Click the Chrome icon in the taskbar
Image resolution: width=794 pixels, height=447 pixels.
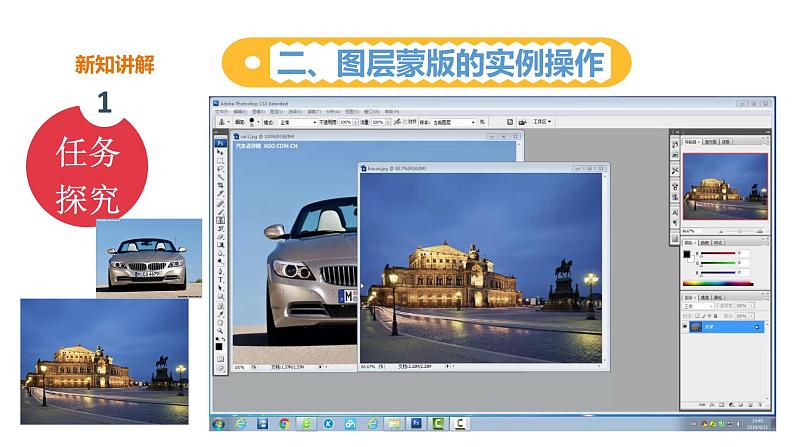pyautogui.click(x=285, y=422)
